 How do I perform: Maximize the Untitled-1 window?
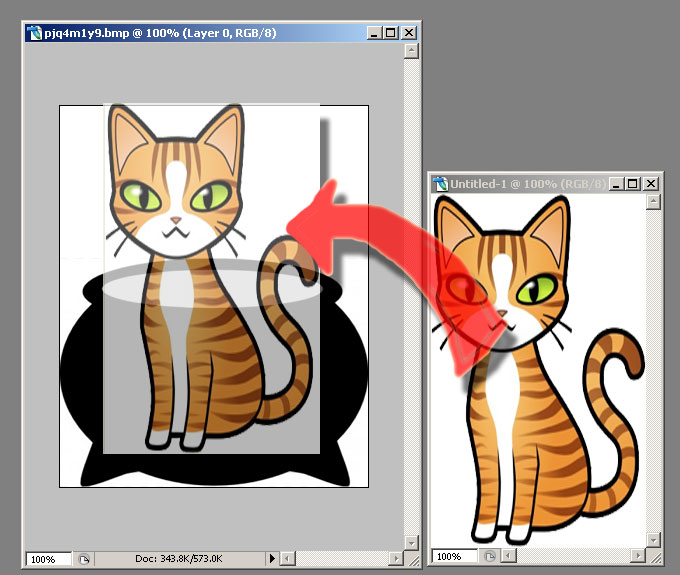point(633,184)
